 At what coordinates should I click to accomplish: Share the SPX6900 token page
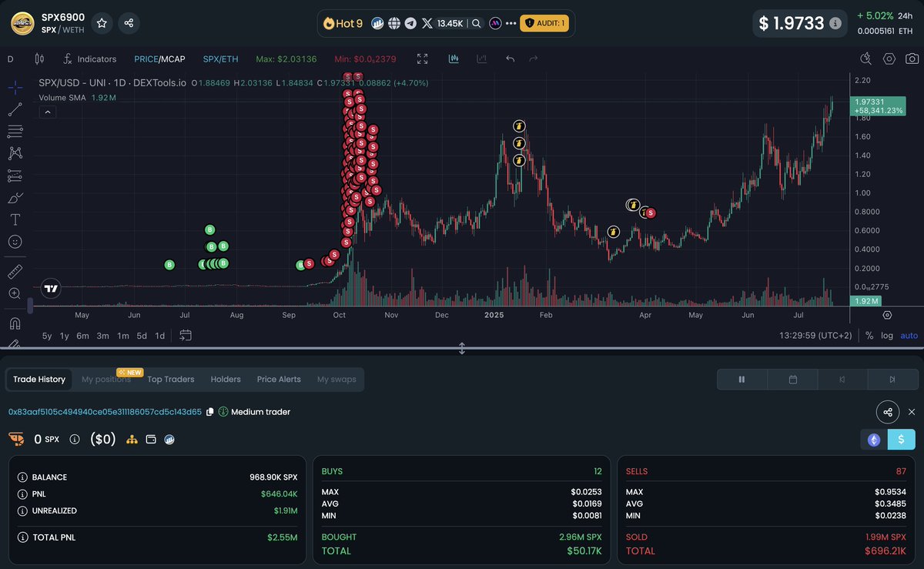point(129,23)
